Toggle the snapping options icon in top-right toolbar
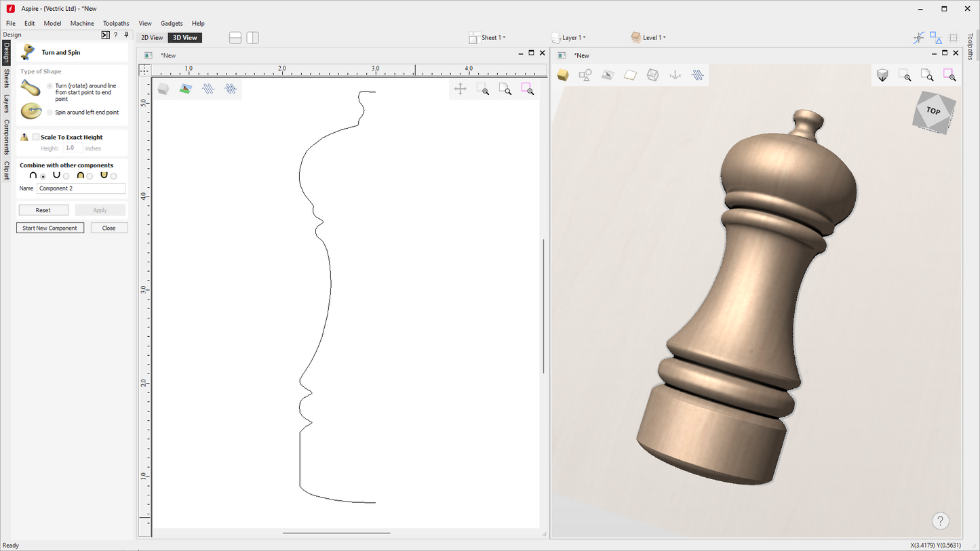 pos(918,38)
